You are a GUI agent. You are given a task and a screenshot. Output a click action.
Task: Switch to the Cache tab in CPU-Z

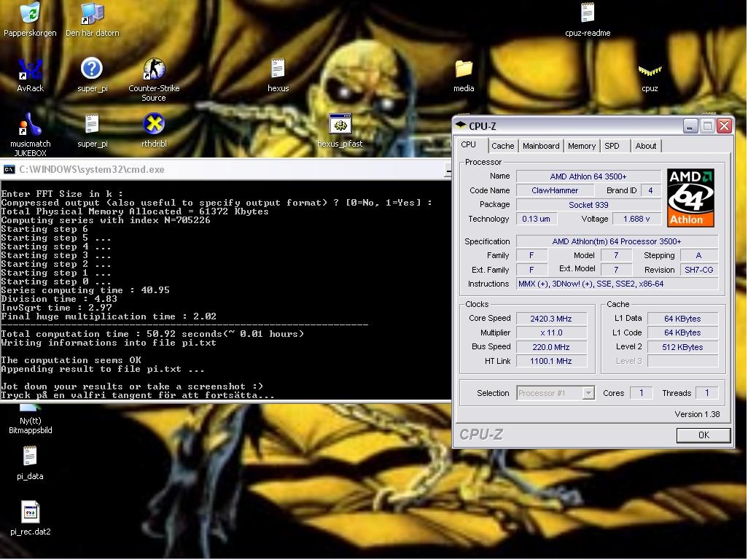[x=503, y=146]
